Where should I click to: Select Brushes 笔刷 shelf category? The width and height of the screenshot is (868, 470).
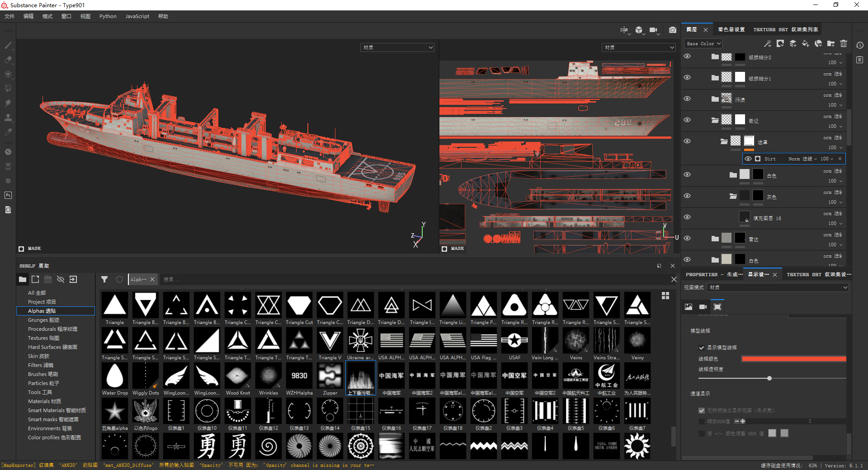coord(42,374)
